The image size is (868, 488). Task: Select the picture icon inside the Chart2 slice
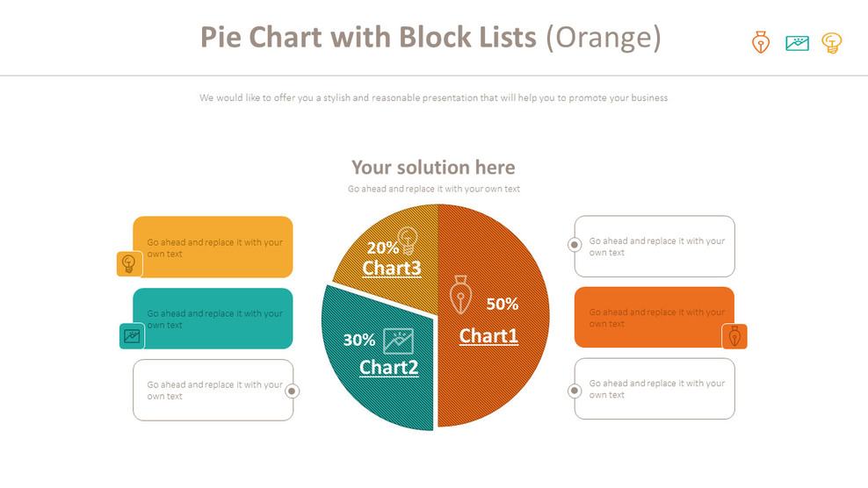pos(398,341)
